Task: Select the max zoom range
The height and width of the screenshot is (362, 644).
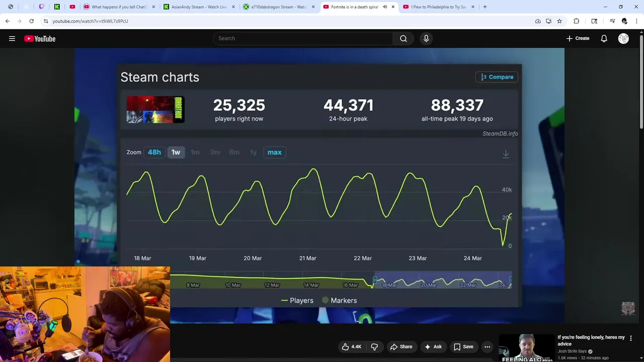Action: 275,152
